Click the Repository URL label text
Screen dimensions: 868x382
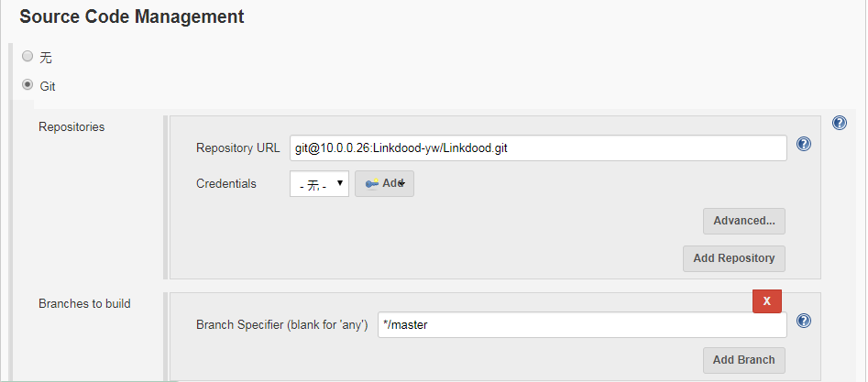click(x=238, y=148)
